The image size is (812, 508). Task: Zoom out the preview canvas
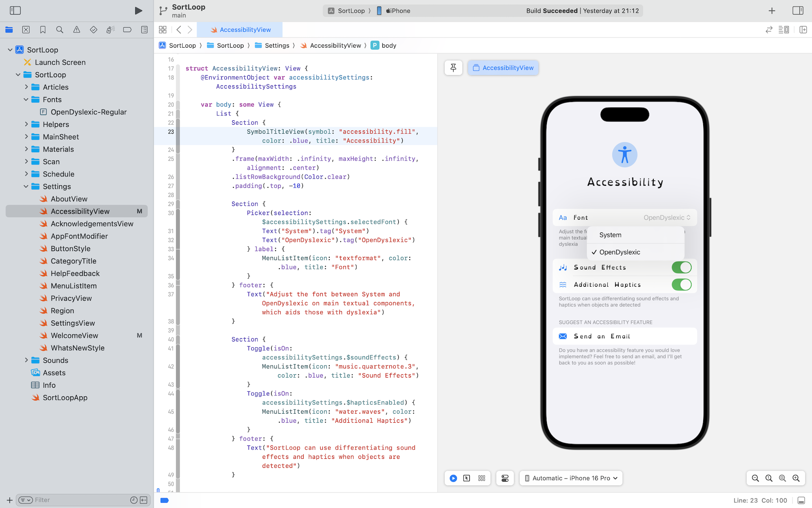755,478
